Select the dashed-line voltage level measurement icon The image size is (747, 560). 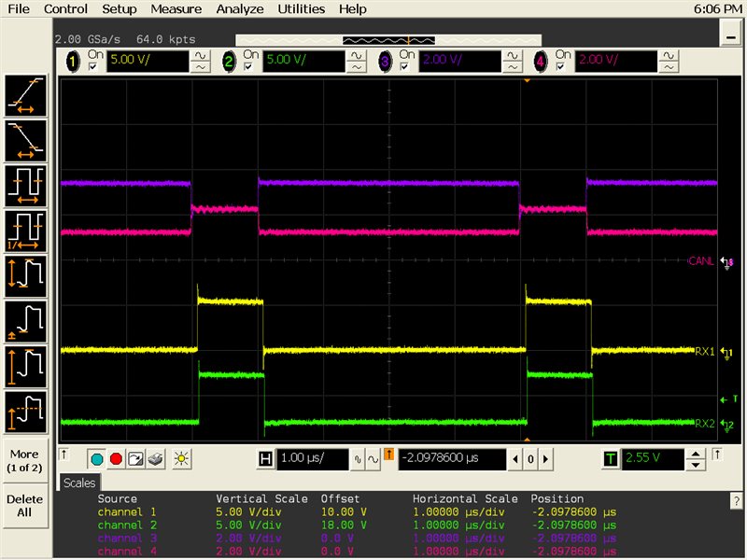[26, 412]
